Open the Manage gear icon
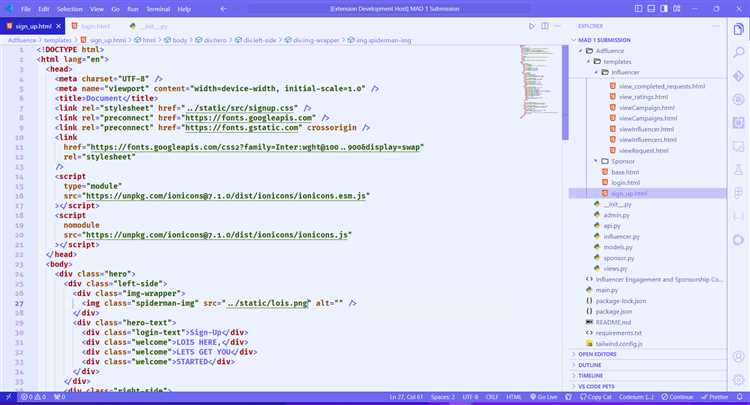750x405 pixels. pyautogui.click(x=739, y=380)
